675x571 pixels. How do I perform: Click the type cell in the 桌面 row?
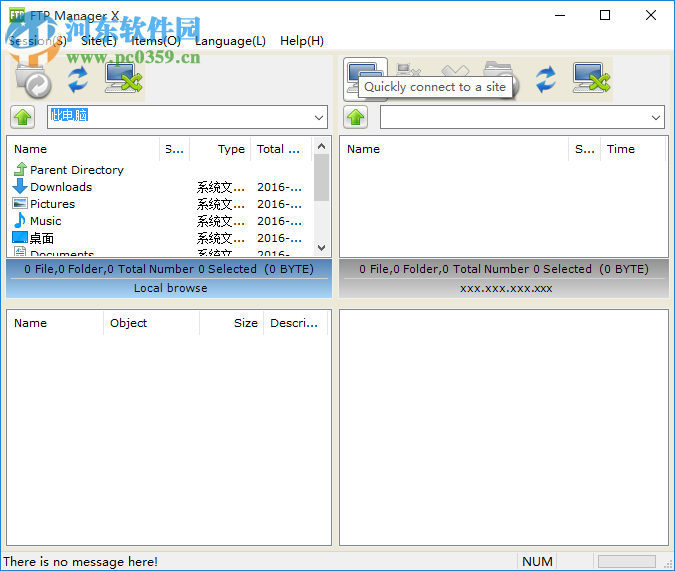(221, 238)
